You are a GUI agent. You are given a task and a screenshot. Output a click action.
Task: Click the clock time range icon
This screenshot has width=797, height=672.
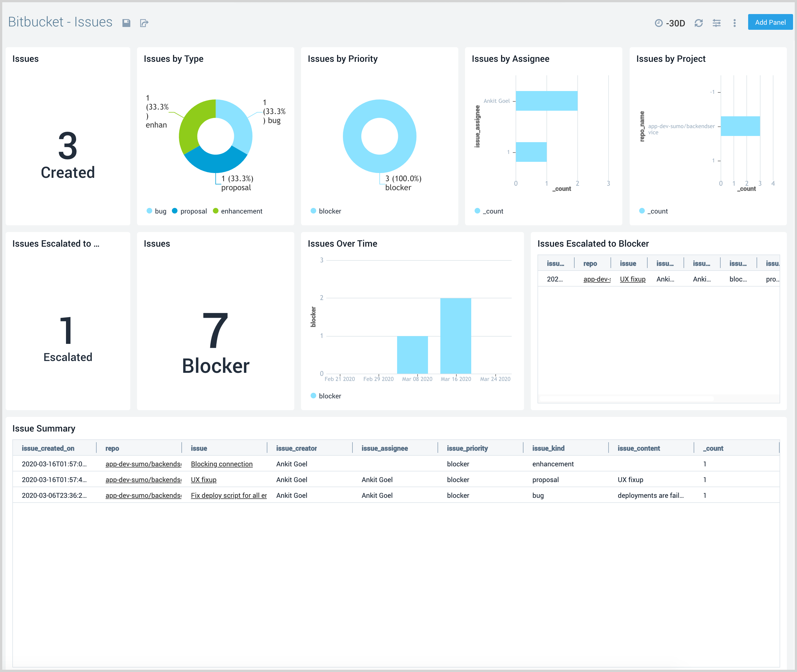click(x=658, y=23)
